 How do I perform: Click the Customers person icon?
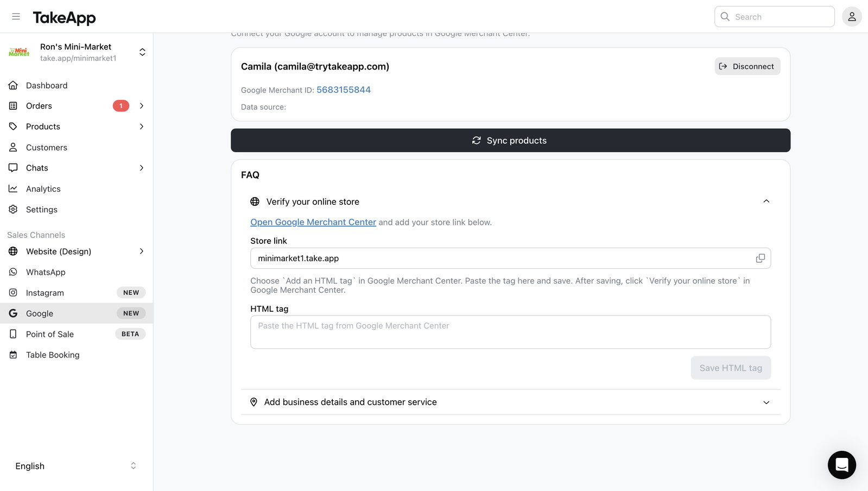pyautogui.click(x=13, y=147)
